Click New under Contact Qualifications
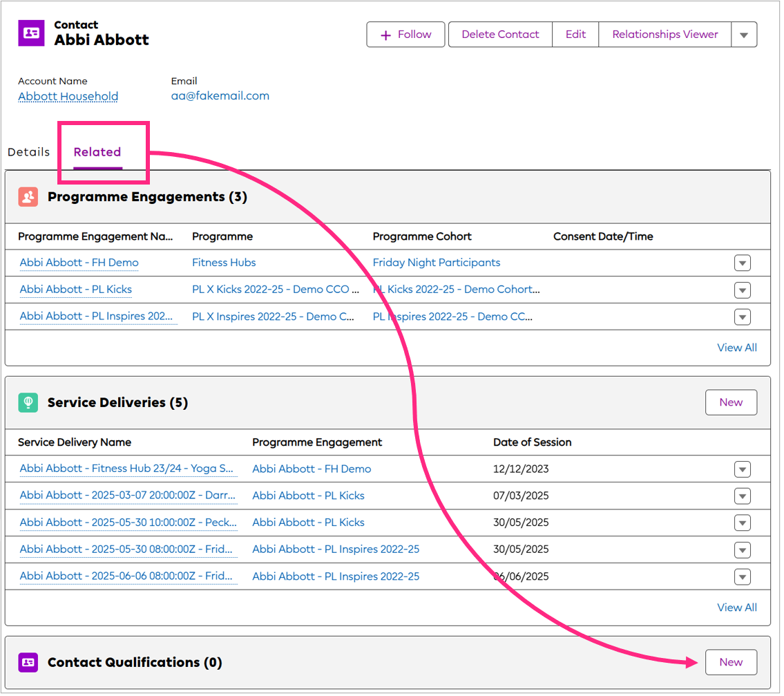The width and height of the screenshot is (784, 696). coord(731,662)
